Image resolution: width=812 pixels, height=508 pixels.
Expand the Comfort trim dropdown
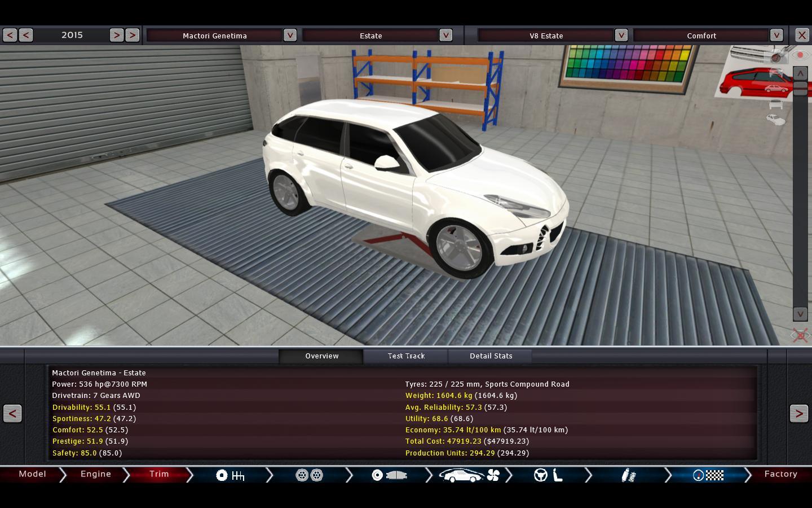pos(776,36)
